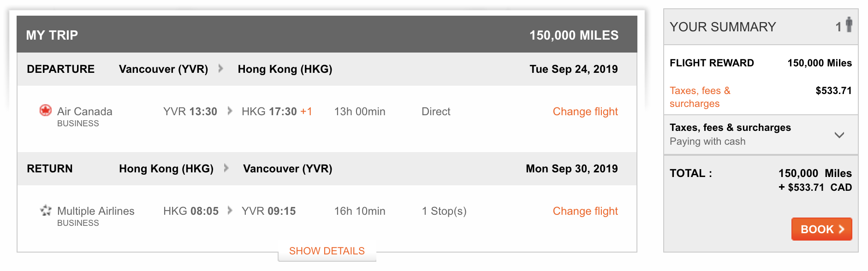This screenshot has width=868, height=271.
Task: Click the +1 day arrival indicator
Action: (306, 112)
